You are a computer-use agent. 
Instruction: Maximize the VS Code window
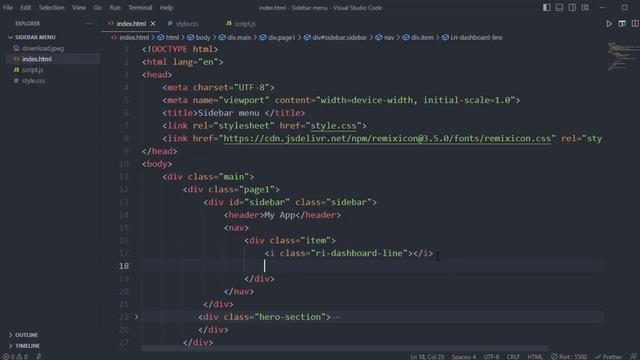(624, 7)
